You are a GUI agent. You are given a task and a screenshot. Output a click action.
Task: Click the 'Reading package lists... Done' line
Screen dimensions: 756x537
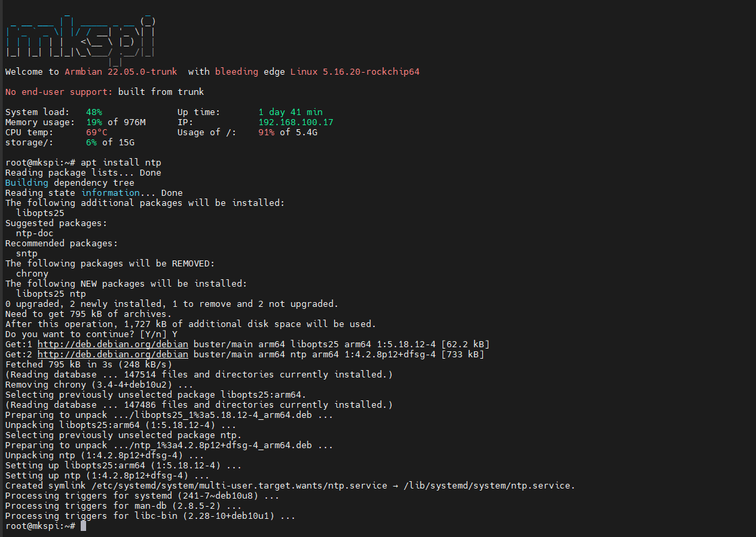pos(83,173)
